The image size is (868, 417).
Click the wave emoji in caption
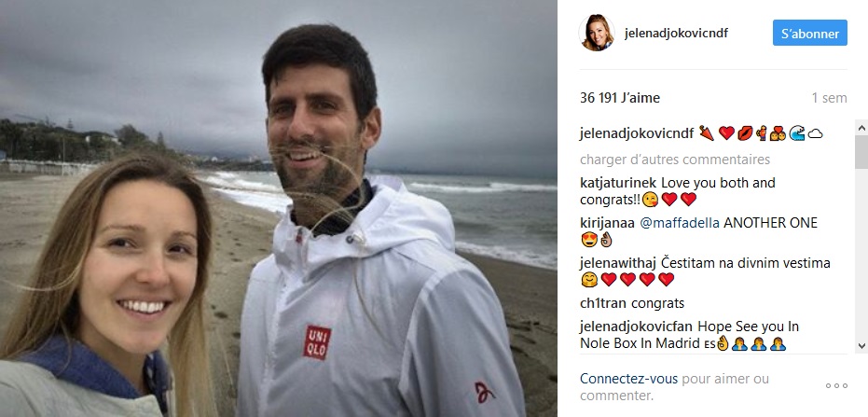pos(796,133)
